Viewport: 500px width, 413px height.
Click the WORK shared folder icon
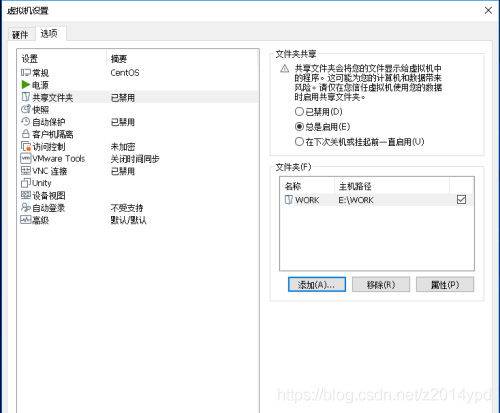[x=289, y=200]
